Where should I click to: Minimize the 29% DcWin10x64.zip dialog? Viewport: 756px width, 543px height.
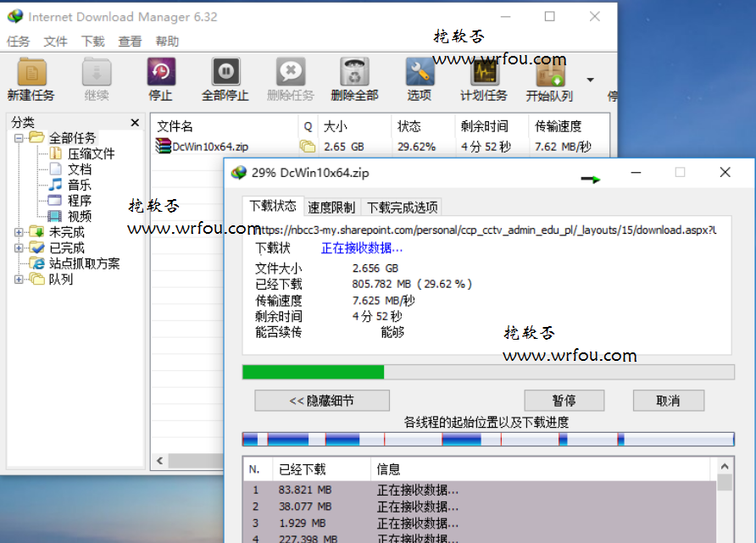click(636, 173)
